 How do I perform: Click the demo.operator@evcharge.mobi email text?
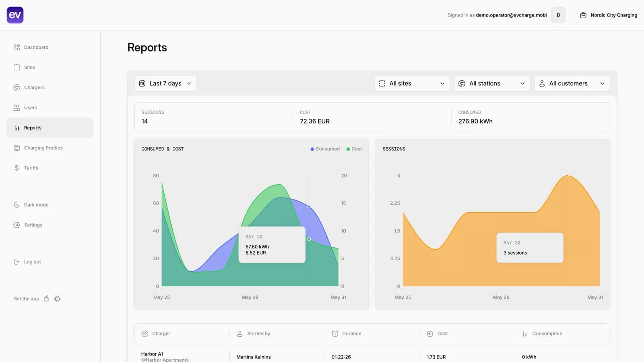click(x=511, y=15)
